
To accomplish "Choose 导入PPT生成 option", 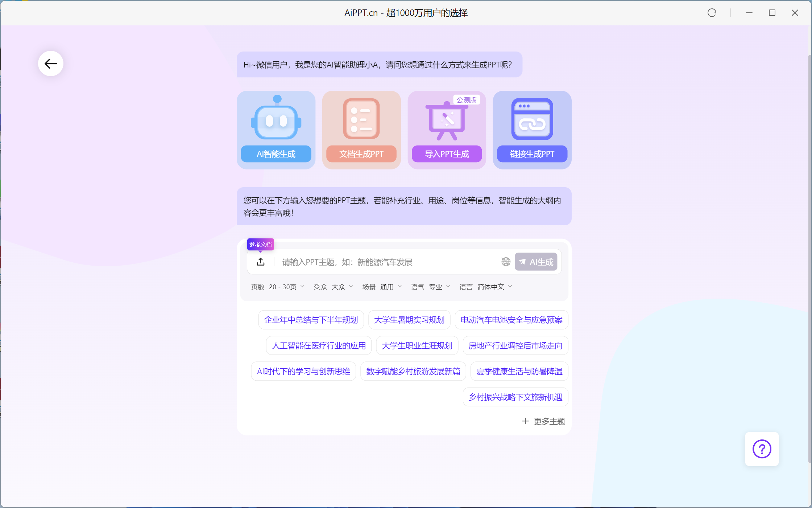I will click(x=447, y=154).
